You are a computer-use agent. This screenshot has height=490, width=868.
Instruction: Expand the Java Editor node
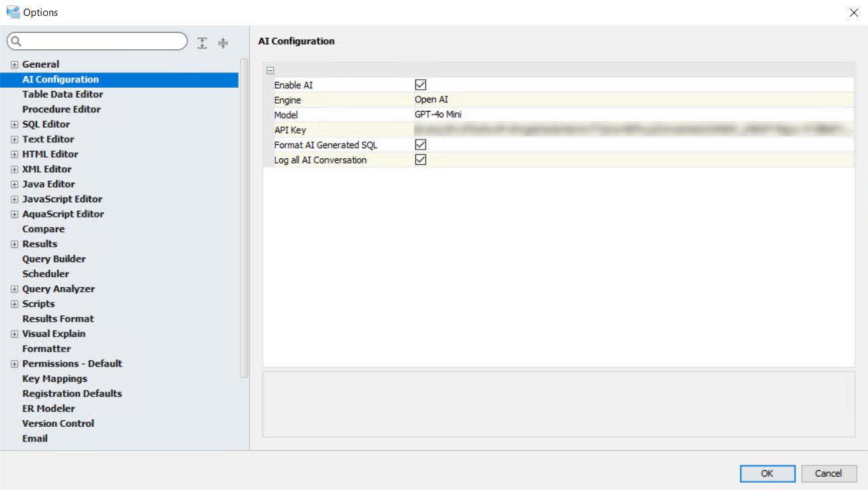click(x=15, y=184)
